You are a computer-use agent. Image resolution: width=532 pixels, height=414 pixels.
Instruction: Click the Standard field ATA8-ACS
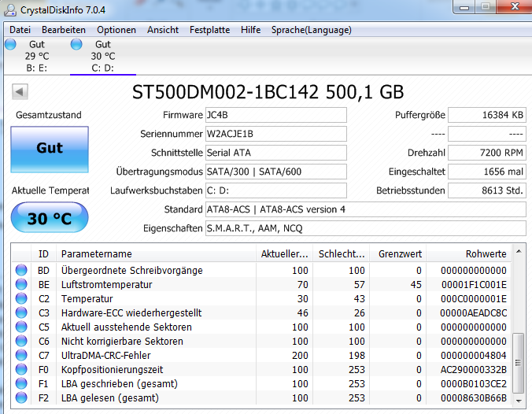(366, 209)
